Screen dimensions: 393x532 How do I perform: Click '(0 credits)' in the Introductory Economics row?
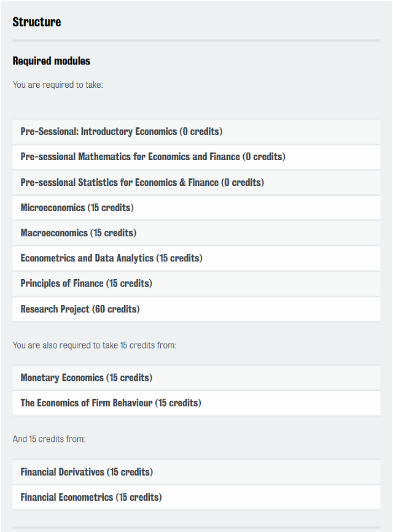(x=201, y=131)
